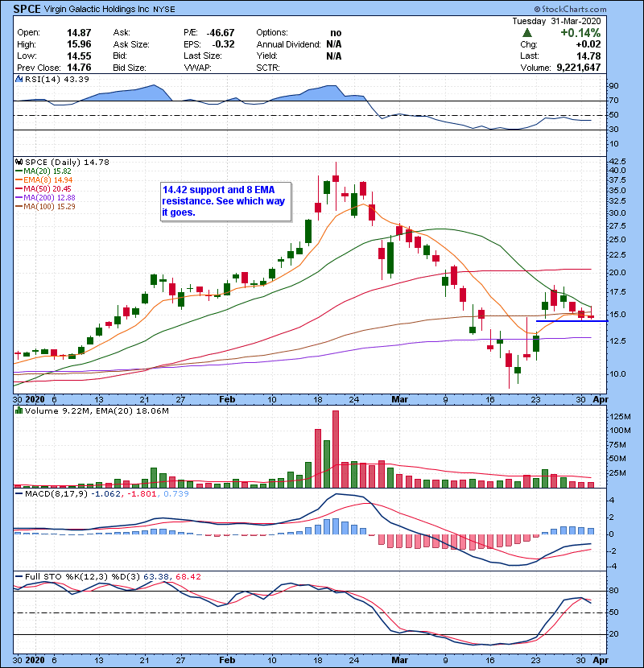
Task: Click the High value 15.96
Action: 79,44
